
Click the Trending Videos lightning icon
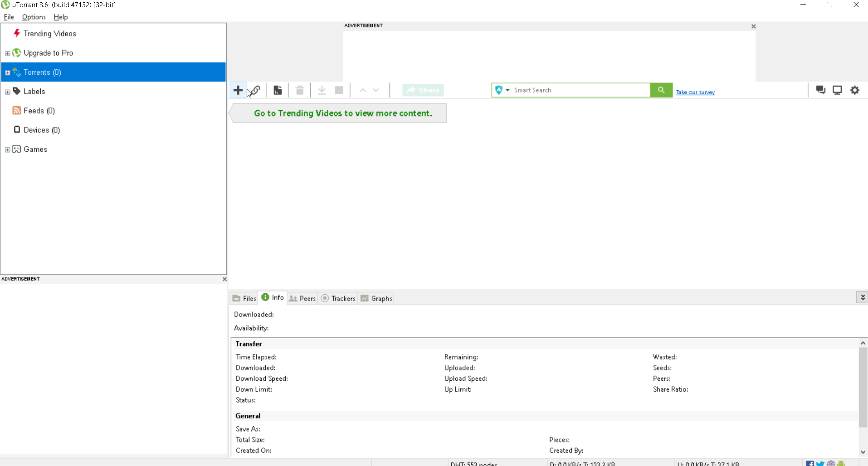(x=17, y=33)
